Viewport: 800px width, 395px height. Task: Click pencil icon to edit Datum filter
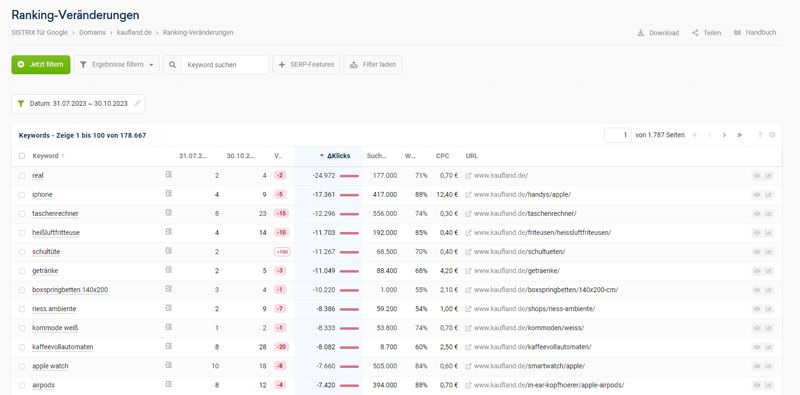point(137,103)
